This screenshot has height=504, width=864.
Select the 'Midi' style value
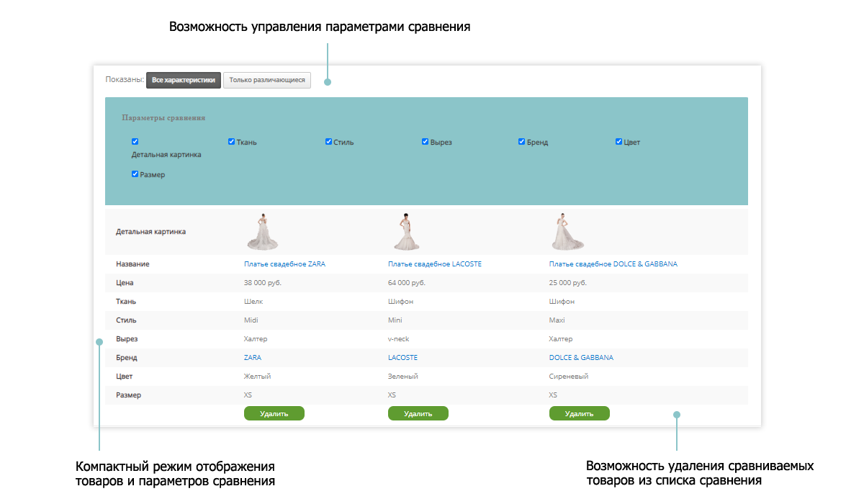[x=251, y=320]
